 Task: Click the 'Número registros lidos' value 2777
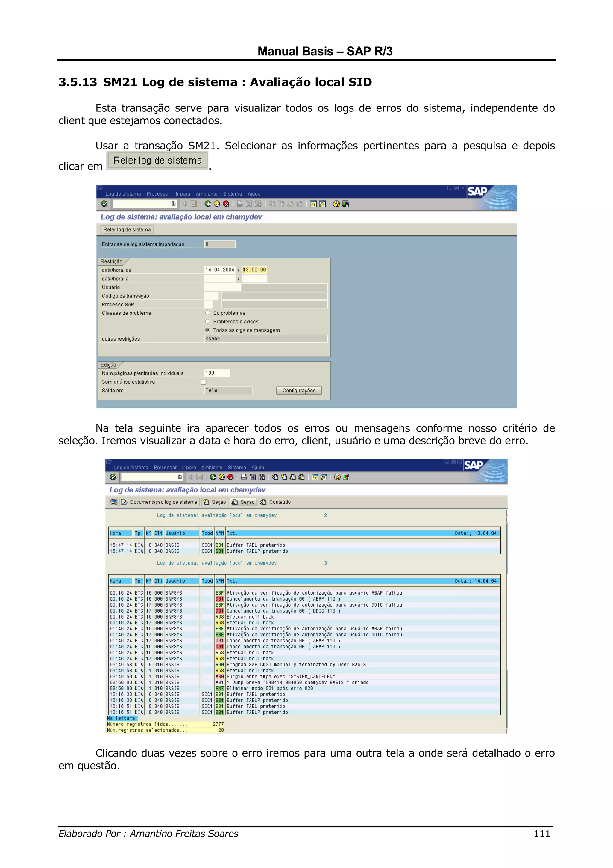(x=218, y=724)
